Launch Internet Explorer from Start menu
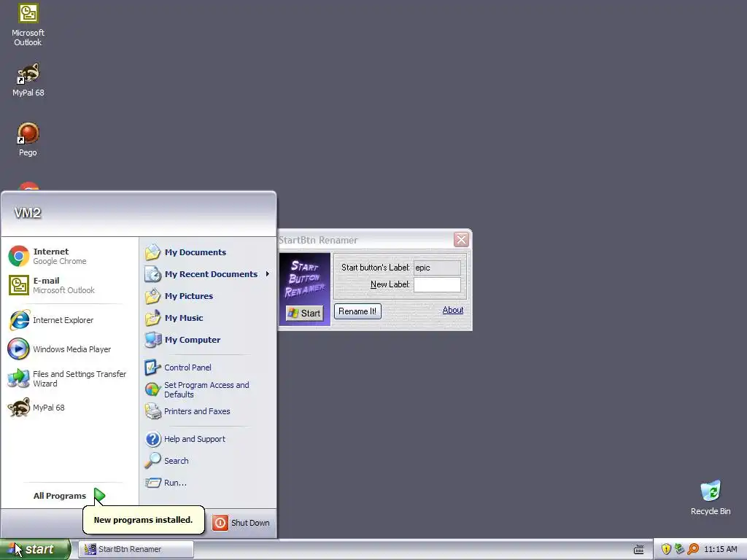The image size is (747, 560). tap(69, 320)
